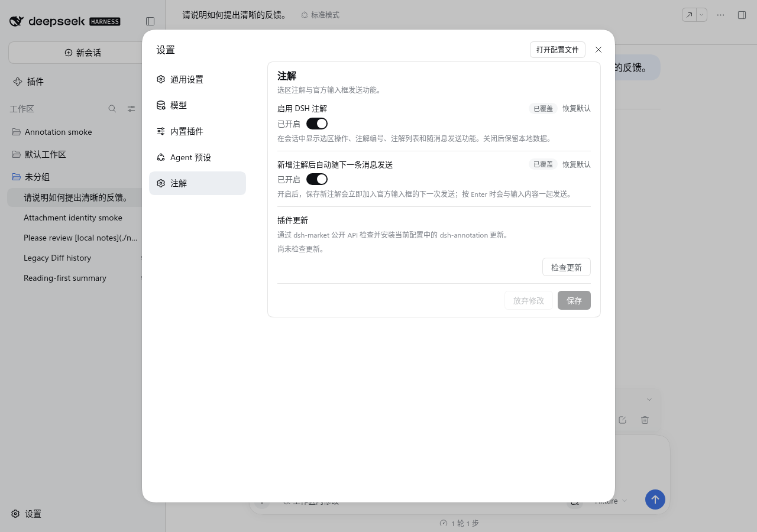Open the 内置插件 settings tab
This screenshot has height=532, width=757.
tap(198, 131)
